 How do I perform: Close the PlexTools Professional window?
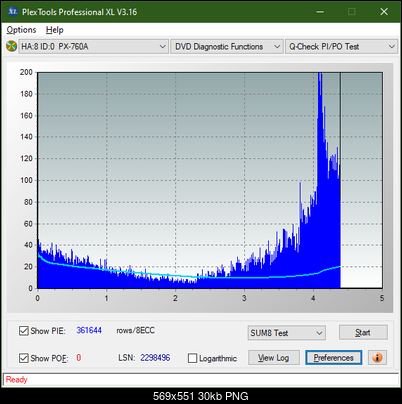coord(384,12)
